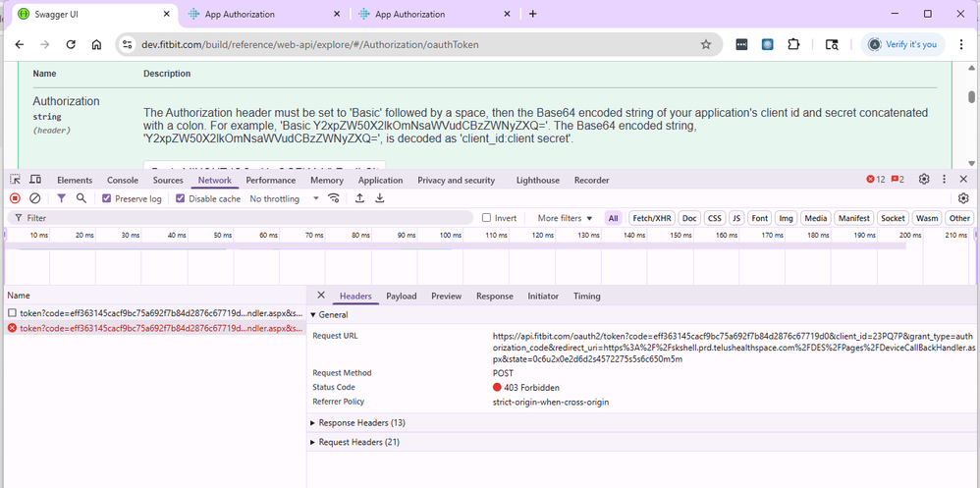Bookmark this page with the star icon

706,44
